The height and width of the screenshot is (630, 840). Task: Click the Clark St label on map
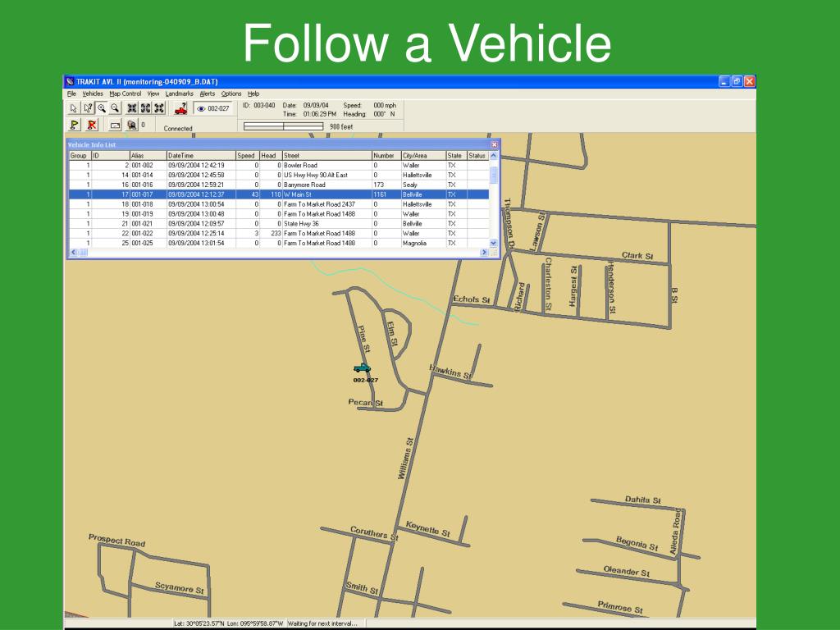[x=637, y=256]
